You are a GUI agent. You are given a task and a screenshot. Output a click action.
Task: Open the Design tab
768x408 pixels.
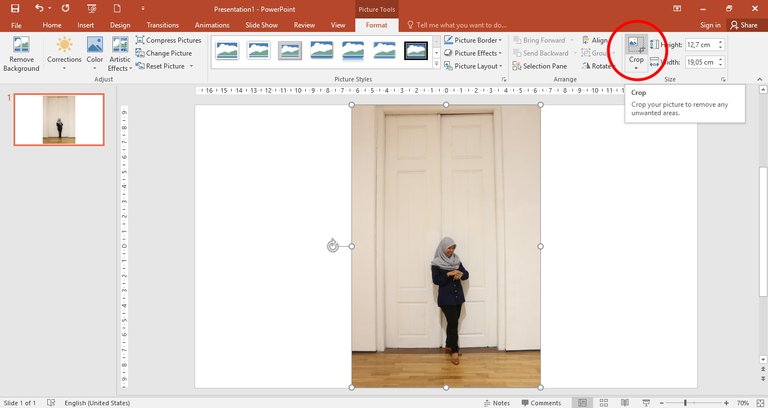[120, 25]
